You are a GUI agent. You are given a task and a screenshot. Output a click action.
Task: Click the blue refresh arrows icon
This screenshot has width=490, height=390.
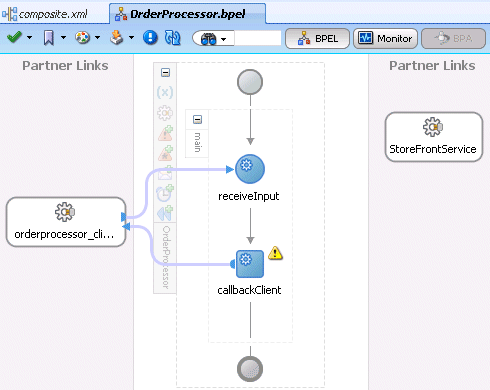point(172,38)
